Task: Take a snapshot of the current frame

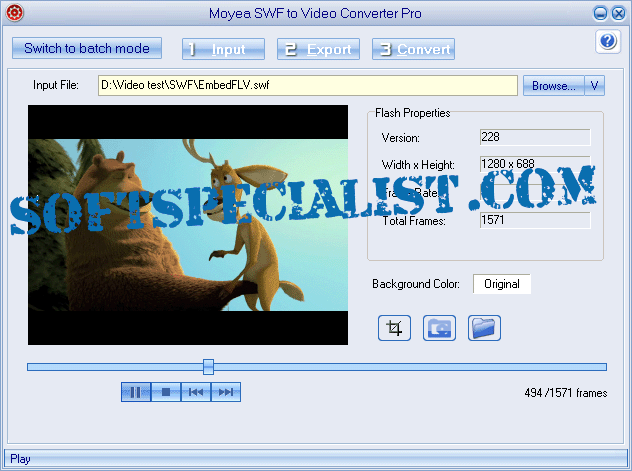Action: [x=439, y=328]
